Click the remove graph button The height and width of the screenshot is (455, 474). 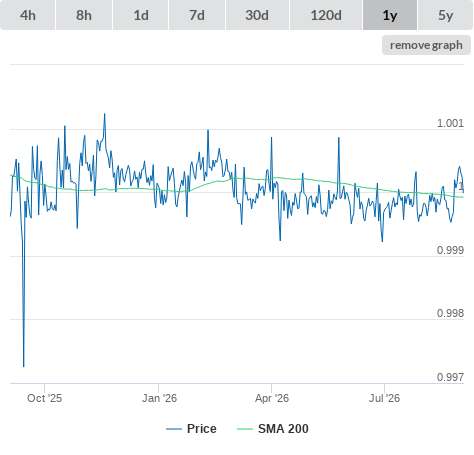pyautogui.click(x=426, y=45)
